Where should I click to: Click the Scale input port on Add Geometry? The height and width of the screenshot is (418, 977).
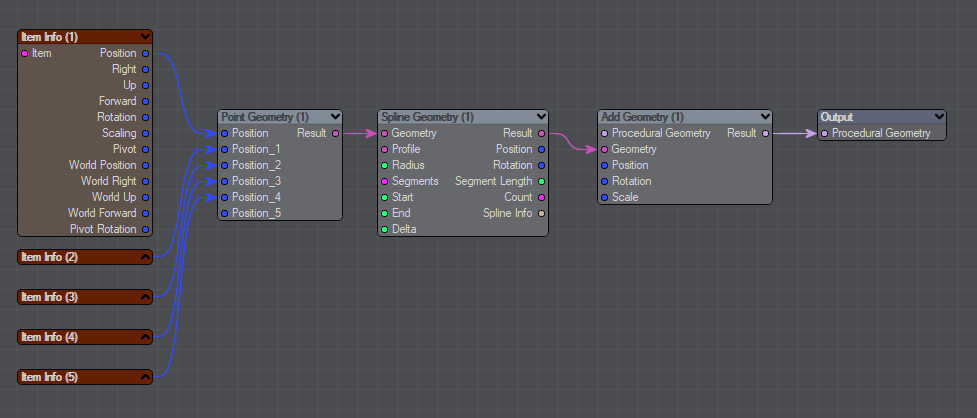click(604, 197)
